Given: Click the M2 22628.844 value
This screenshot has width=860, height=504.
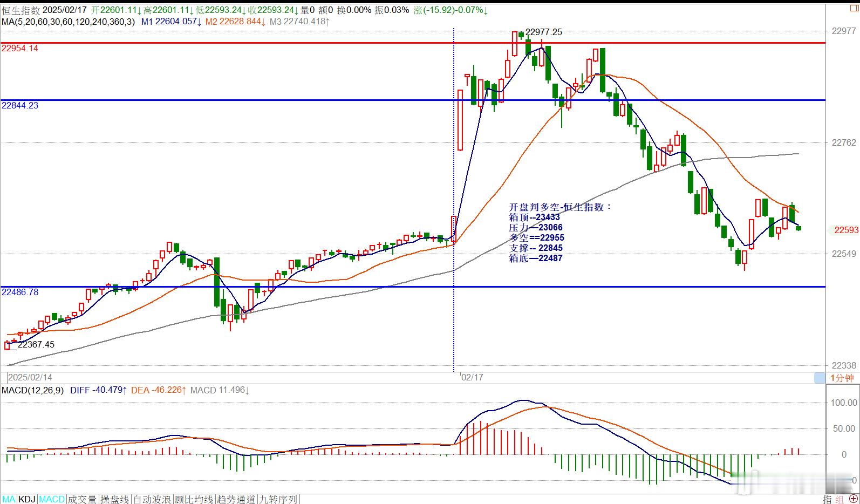Looking at the screenshot, I should tap(236, 22).
